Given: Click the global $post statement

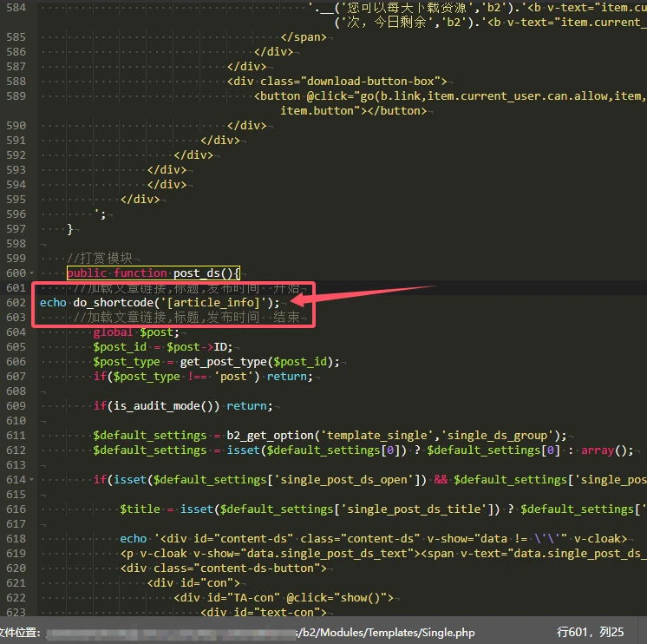Looking at the screenshot, I should [136, 332].
